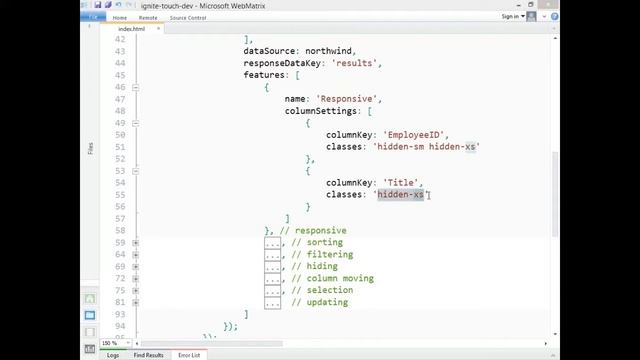640x360 pixels.
Task: Click the vertical scrollbar down arrow
Action: pyautogui.click(x=555, y=334)
